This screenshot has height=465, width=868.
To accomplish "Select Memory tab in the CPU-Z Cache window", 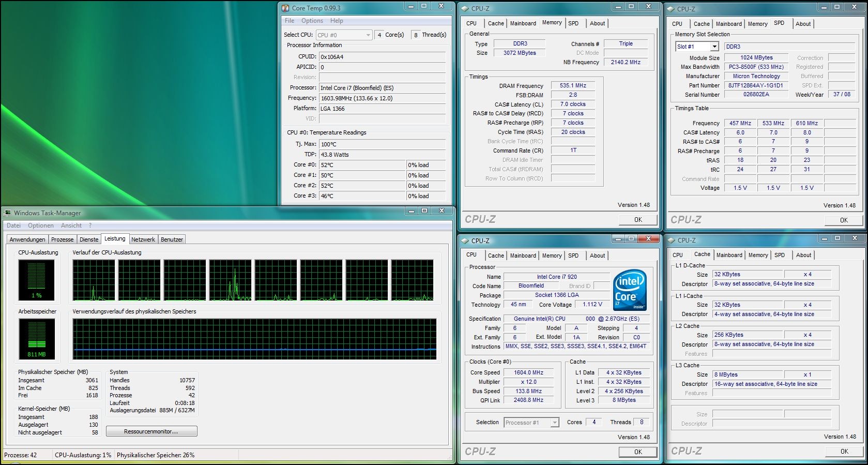I will [x=758, y=255].
